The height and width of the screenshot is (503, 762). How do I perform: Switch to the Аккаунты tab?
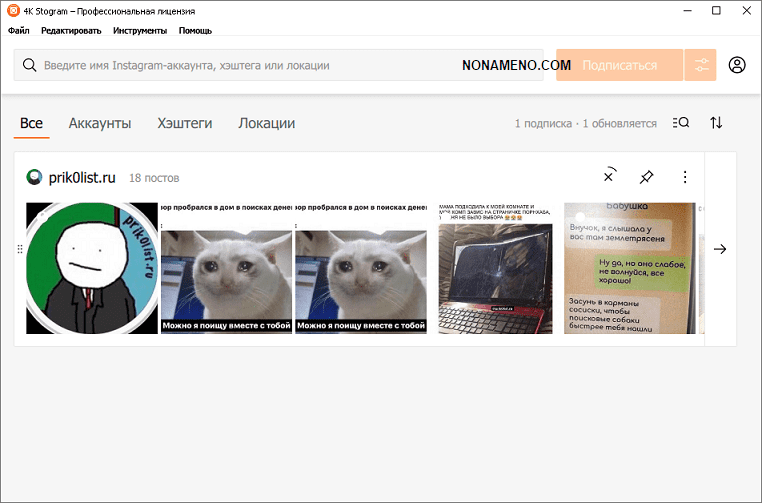tap(100, 123)
